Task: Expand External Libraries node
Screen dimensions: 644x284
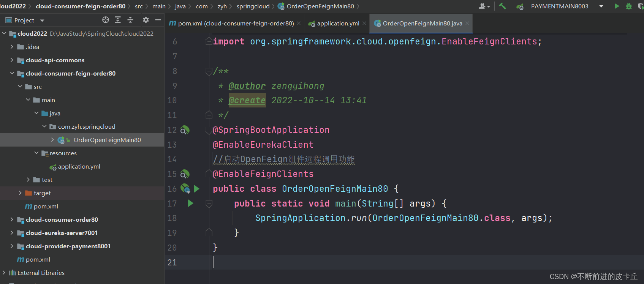Action: pos(4,273)
